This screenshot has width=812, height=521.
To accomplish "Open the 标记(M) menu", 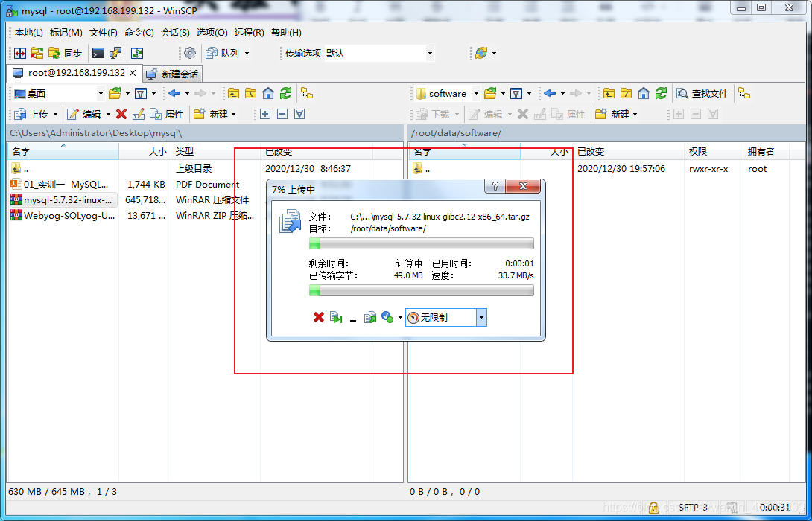I will tap(66, 33).
